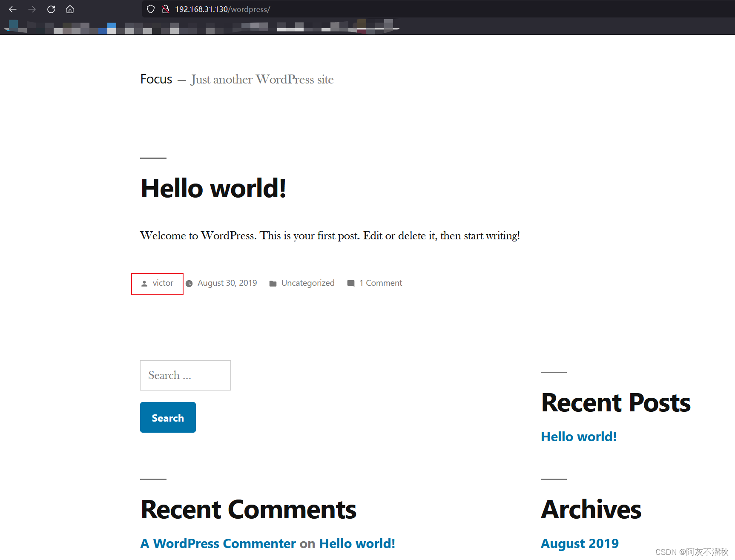The width and height of the screenshot is (735, 560).
Task: Open the August 30, 2019 post date
Action: (x=227, y=283)
